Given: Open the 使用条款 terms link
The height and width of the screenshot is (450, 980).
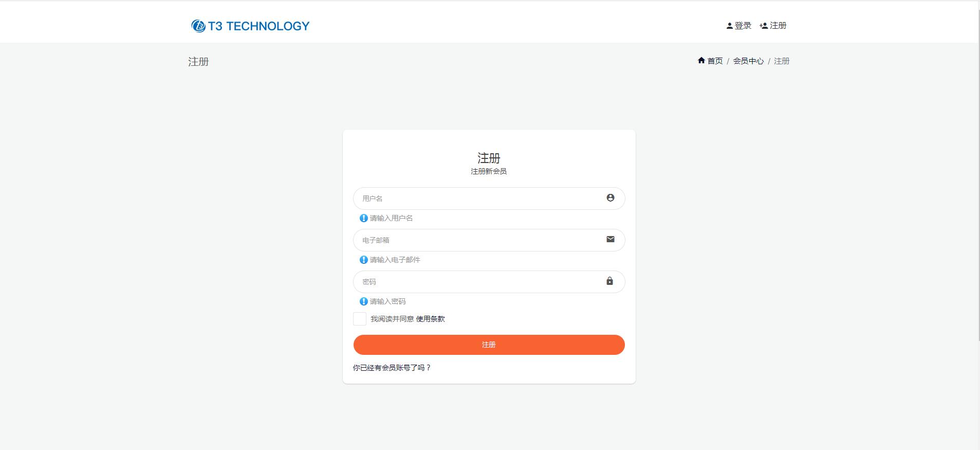Looking at the screenshot, I should tap(430, 319).
